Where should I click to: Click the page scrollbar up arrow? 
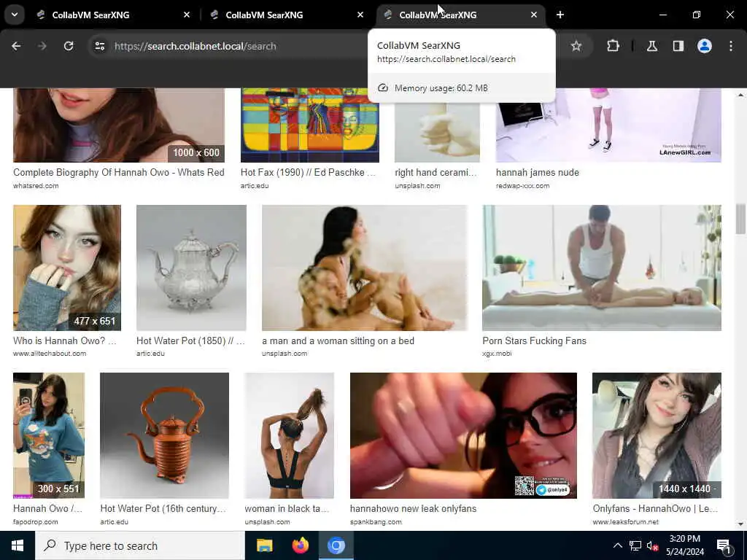pyautogui.click(x=740, y=96)
